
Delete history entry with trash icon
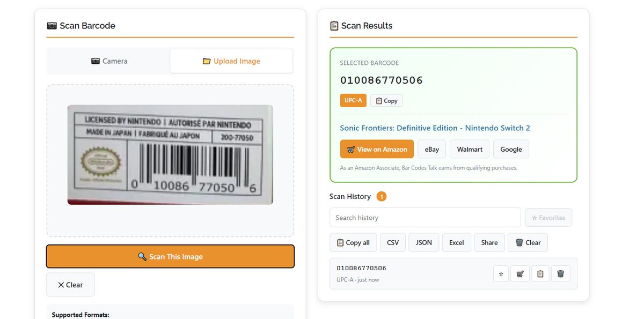click(560, 274)
